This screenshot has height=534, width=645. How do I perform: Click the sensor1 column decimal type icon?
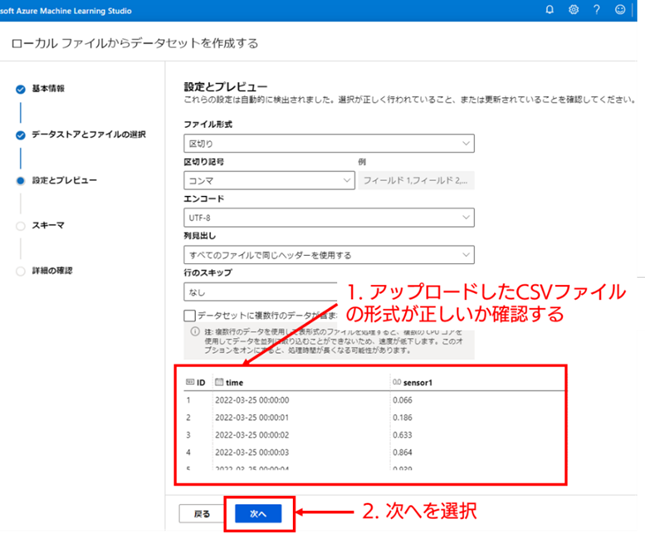(397, 382)
